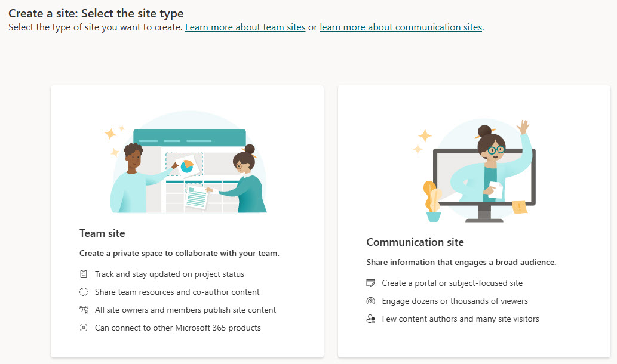Click the content authors person icon
The height and width of the screenshot is (364, 617).
point(372,319)
